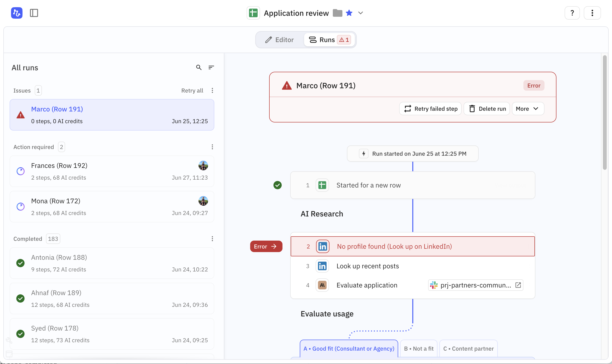Open the sort/filter runs icon
Viewport: 612px width, 364px height.
(211, 67)
